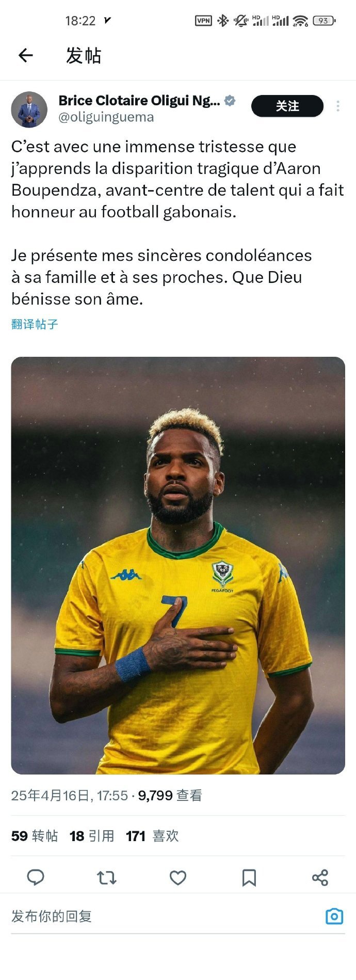Viewport: 356px width, 980px height.
Task: View the 18 引用 quotes list
Action: click(x=92, y=836)
